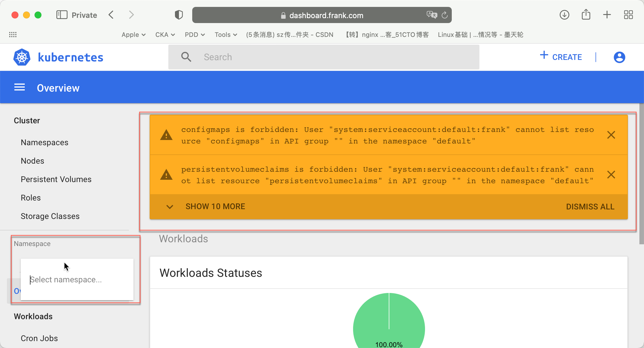The height and width of the screenshot is (348, 644).
Task: Focus the Kubernetes Search field
Action: (324, 57)
